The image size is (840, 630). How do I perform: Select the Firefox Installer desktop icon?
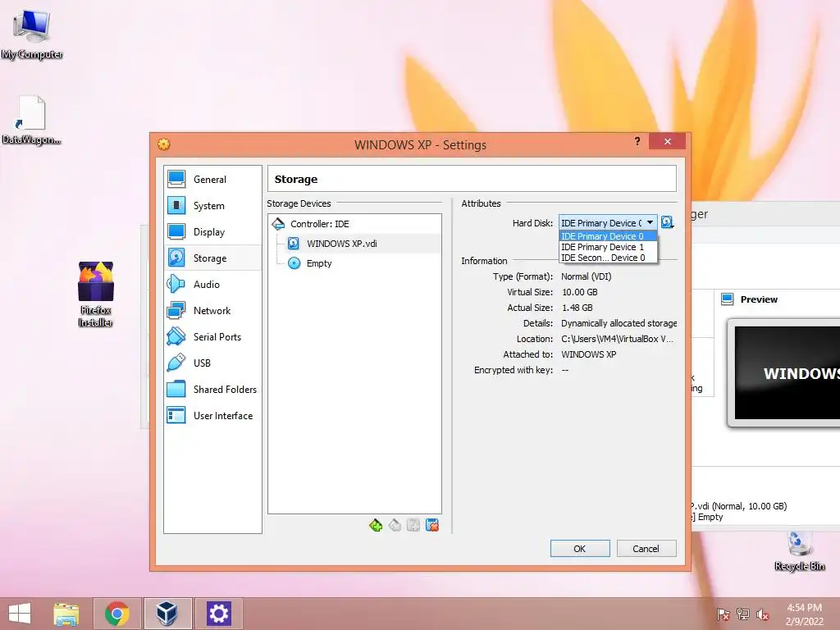pos(95,294)
